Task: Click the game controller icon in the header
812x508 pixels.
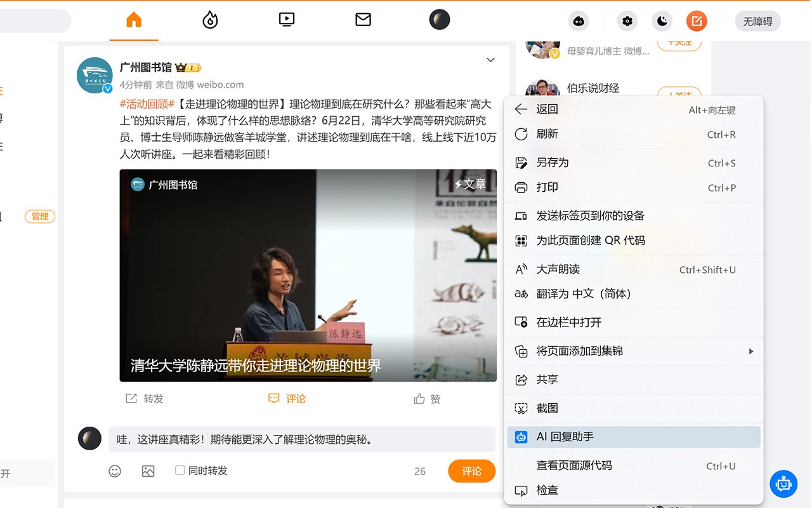Action: [x=579, y=22]
